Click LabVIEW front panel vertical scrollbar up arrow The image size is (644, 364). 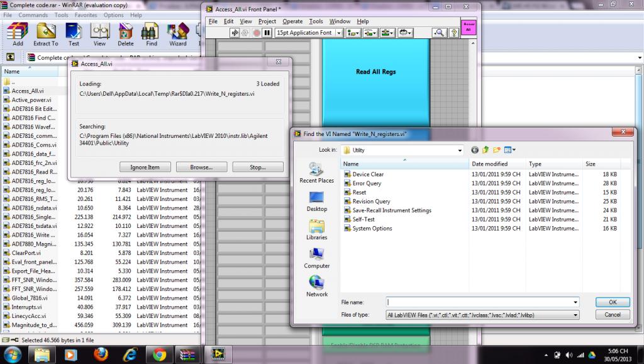pos(473,43)
